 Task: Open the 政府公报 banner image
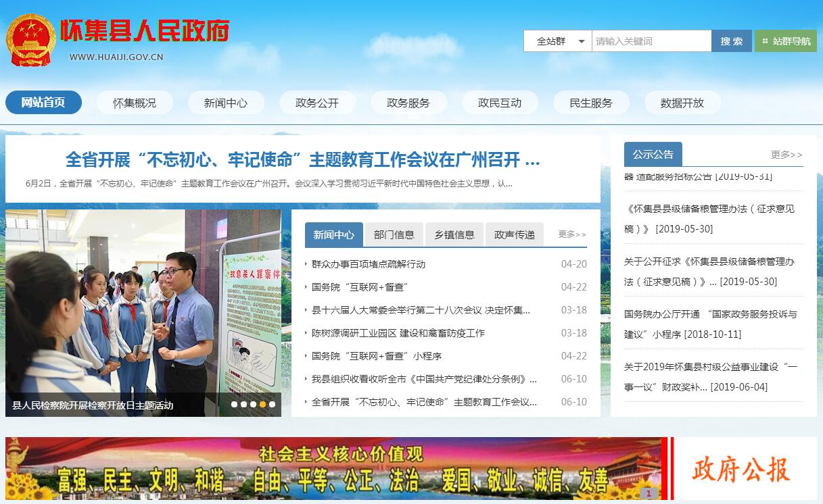click(741, 469)
